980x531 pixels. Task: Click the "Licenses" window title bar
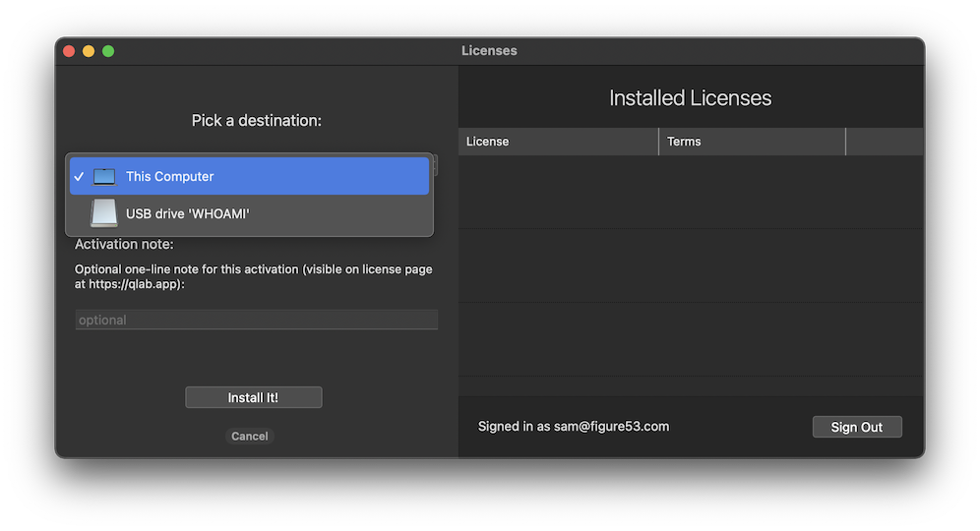click(489, 51)
